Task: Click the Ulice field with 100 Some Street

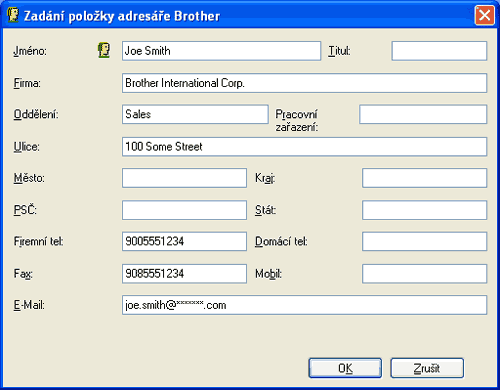Action: 304,147
